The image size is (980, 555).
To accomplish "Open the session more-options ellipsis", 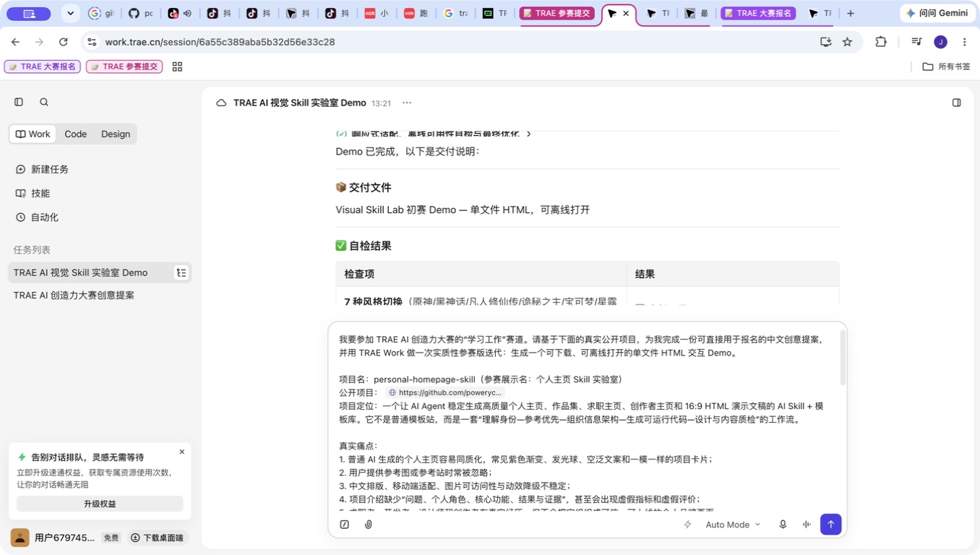I will click(x=407, y=103).
